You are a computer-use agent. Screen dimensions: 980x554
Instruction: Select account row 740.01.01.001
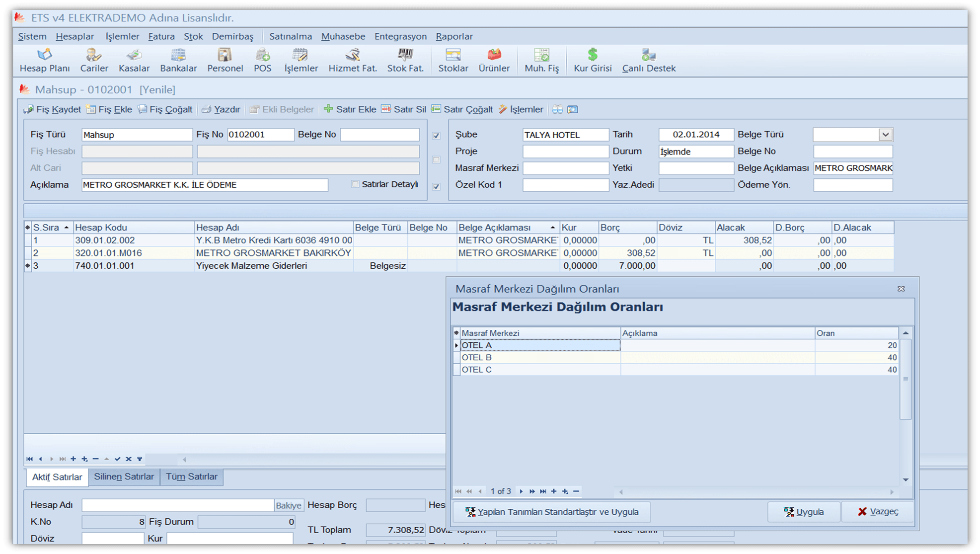point(459,266)
